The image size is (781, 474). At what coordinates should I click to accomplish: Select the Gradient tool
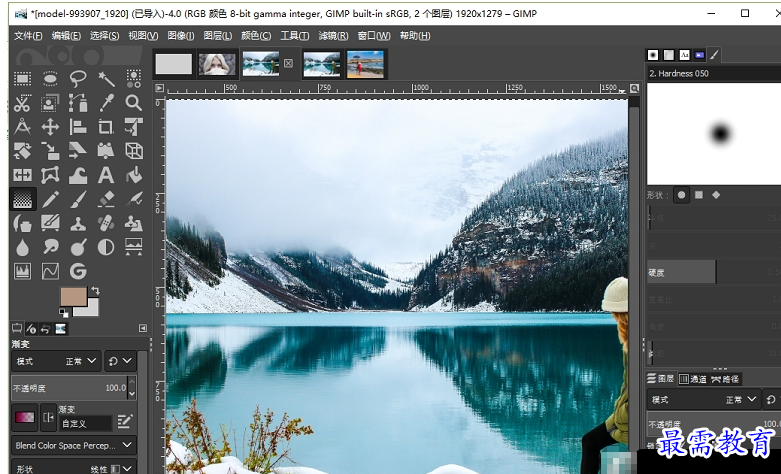[x=22, y=199]
